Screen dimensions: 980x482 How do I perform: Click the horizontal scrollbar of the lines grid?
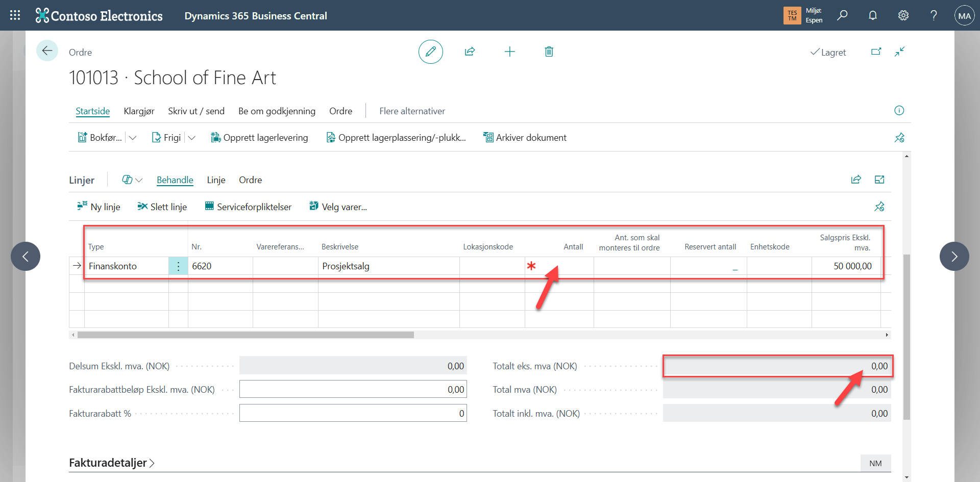[246, 335]
